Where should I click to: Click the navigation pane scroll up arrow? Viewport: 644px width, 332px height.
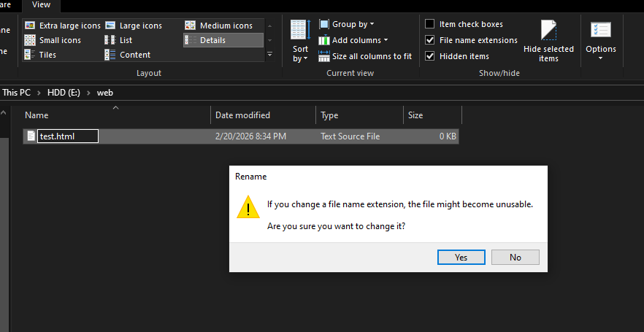(x=3, y=112)
